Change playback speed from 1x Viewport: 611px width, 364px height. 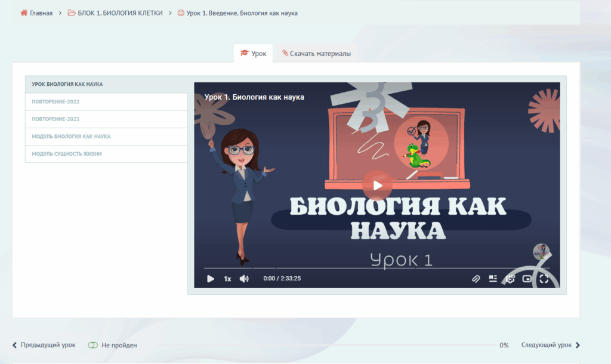point(227,279)
